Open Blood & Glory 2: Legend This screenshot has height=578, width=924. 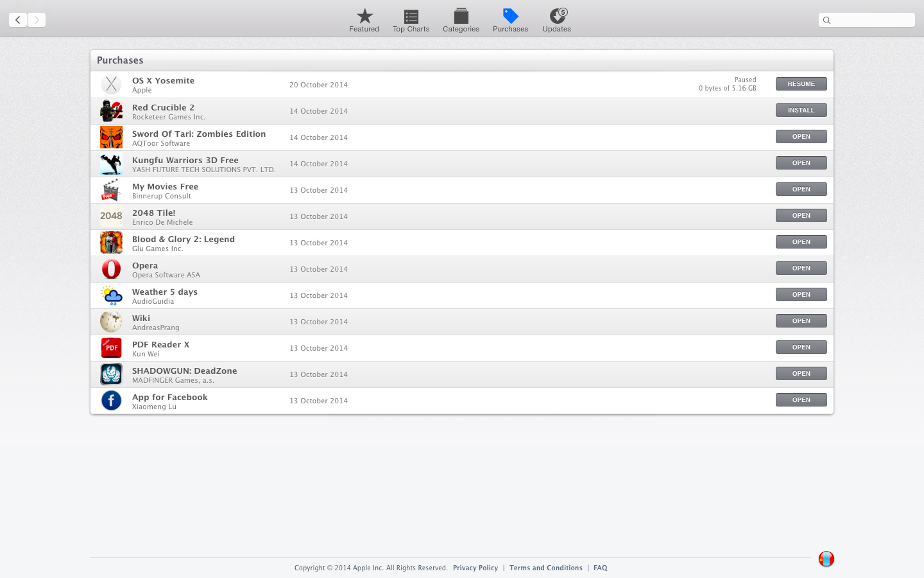pyautogui.click(x=801, y=242)
